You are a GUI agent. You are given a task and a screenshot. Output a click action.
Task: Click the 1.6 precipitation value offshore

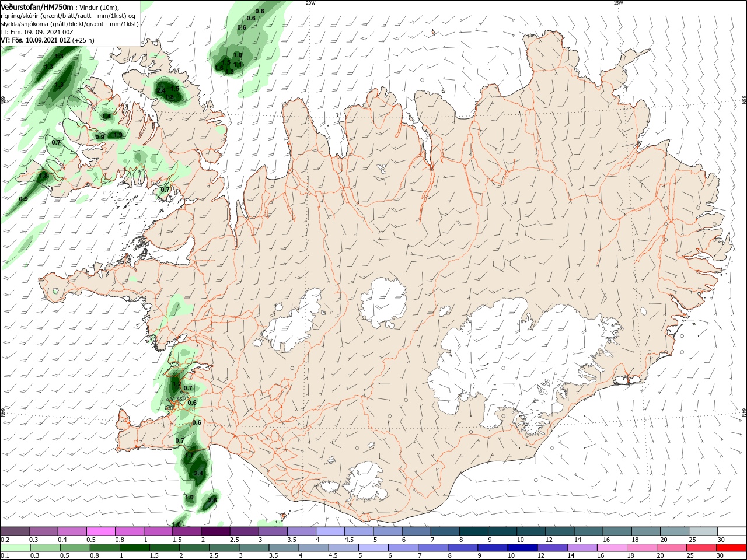(x=219, y=68)
